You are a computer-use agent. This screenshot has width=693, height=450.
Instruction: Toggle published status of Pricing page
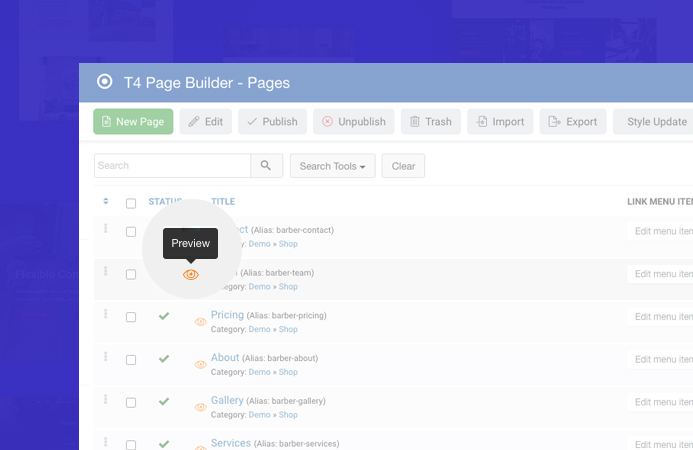(164, 316)
